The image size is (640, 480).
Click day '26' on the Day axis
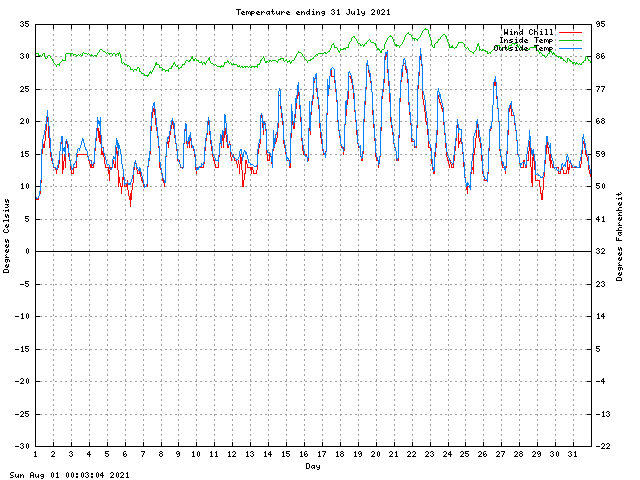483,454
